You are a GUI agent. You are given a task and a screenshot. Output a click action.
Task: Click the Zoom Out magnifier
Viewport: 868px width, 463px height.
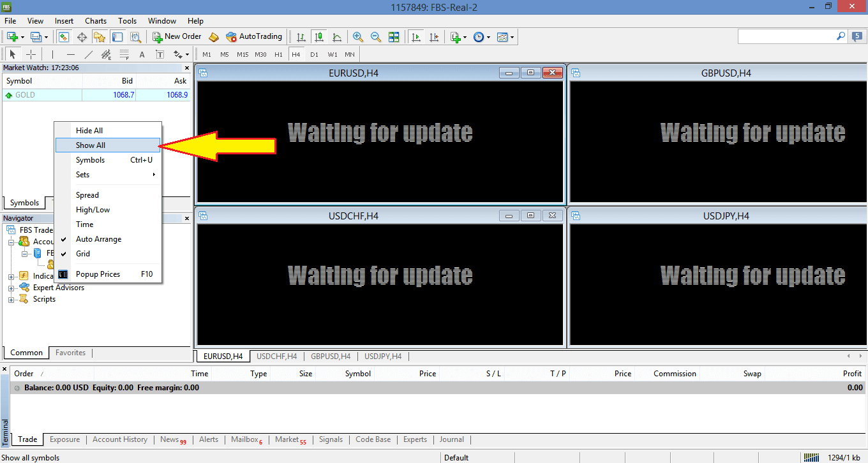coord(376,37)
